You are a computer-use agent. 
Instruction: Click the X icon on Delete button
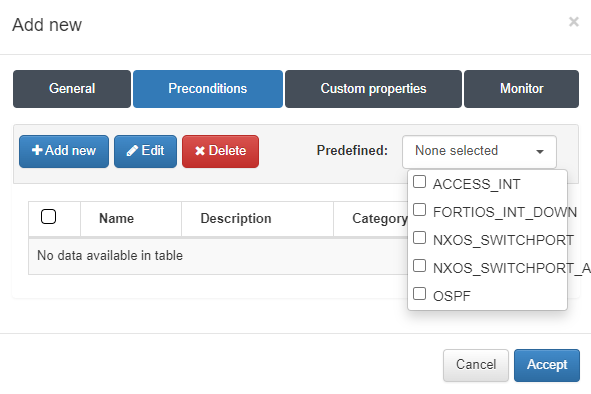coord(200,151)
